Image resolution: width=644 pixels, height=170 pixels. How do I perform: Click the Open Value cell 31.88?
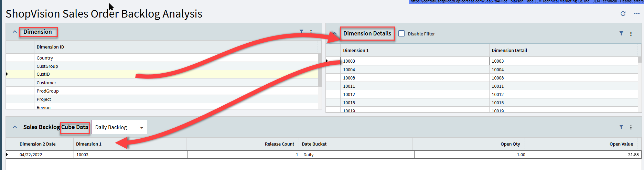pos(584,155)
